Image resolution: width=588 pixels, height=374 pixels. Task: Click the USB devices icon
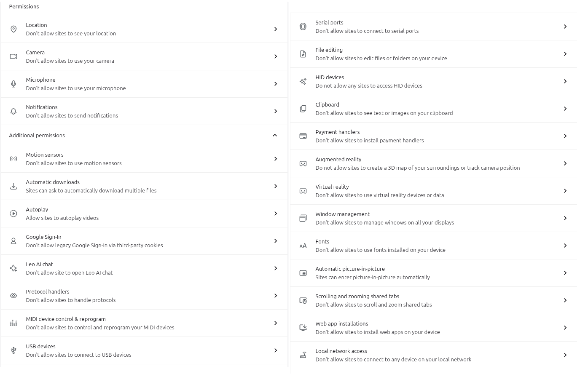point(13,350)
